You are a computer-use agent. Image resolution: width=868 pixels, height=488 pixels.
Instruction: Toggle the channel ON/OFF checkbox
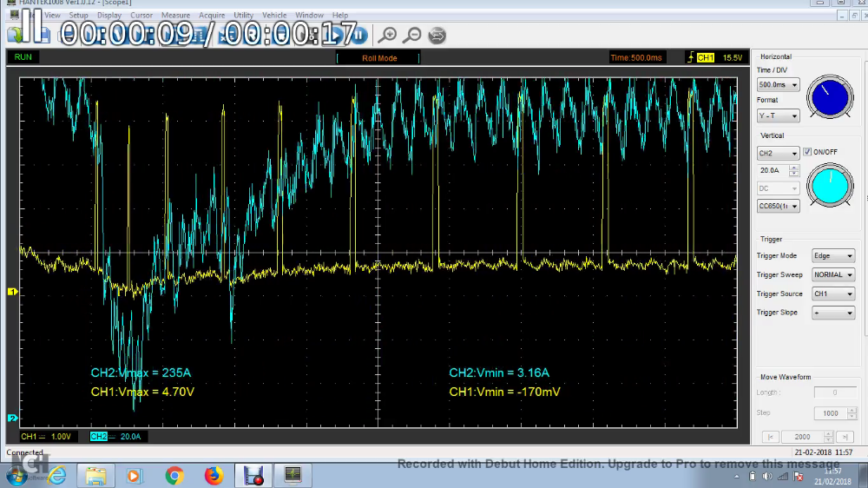pos(807,152)
